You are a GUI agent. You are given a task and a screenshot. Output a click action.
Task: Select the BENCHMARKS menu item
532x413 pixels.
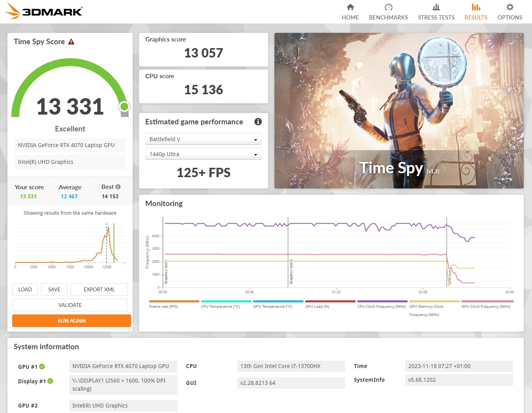click(x=388, y=17)
